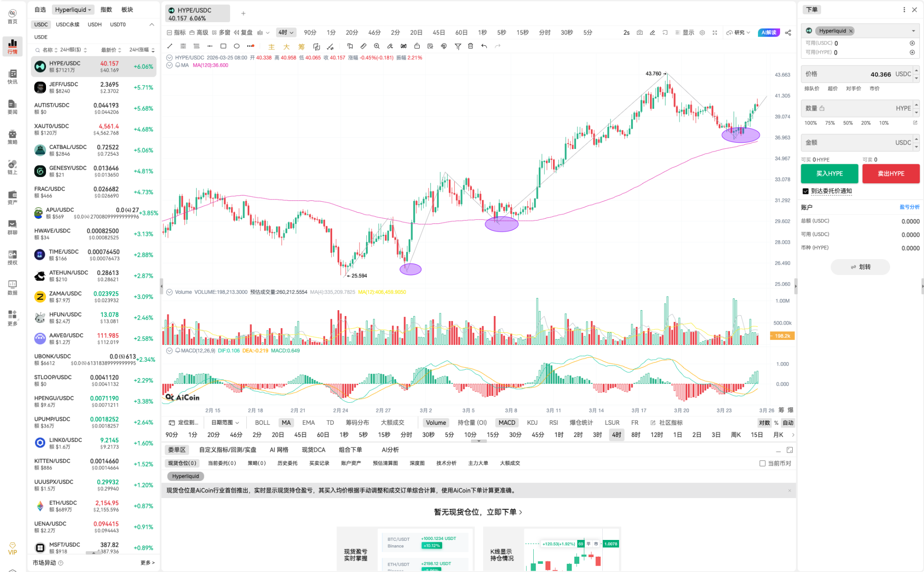Open the 日期范围 date range dropdown

point(225,423)
